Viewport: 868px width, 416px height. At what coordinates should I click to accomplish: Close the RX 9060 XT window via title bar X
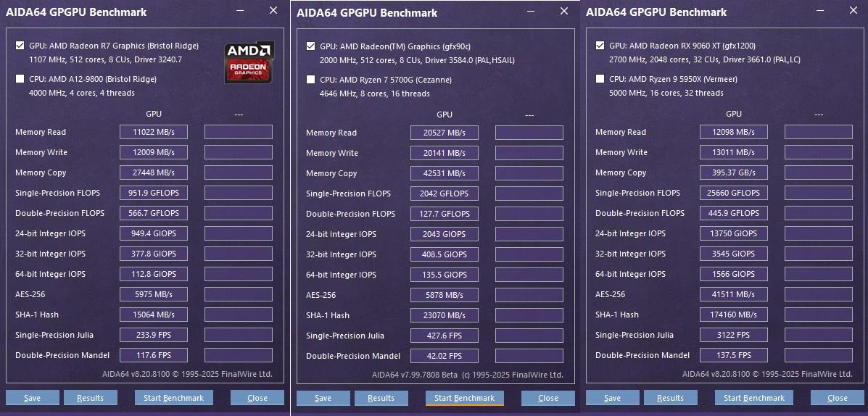[x=853, y=11]
